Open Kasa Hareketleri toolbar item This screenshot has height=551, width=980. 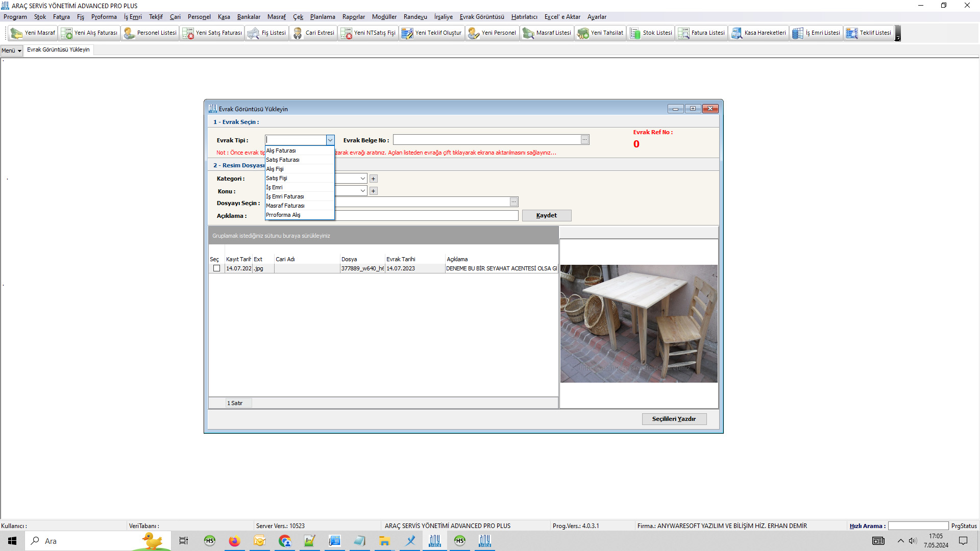759,33
